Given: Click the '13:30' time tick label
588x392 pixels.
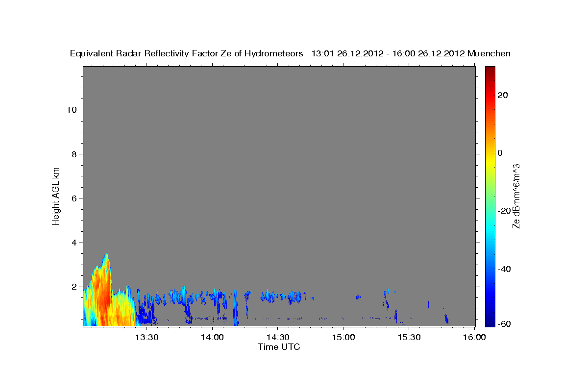Looking at the screenshot, I should coord(147,338).
